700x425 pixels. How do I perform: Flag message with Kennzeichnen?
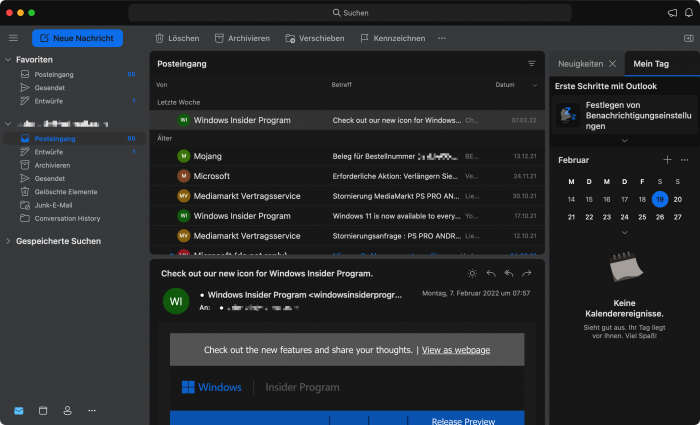point(392,38)
